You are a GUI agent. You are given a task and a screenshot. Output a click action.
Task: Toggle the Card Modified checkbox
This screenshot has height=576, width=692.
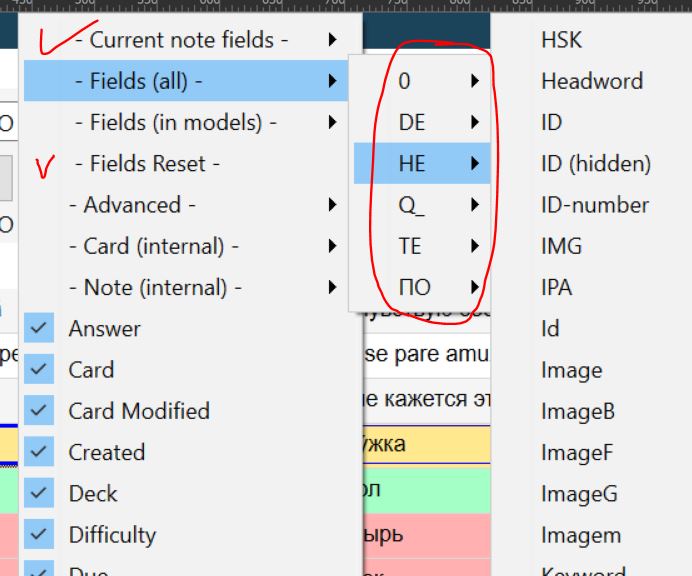point(39,411)
